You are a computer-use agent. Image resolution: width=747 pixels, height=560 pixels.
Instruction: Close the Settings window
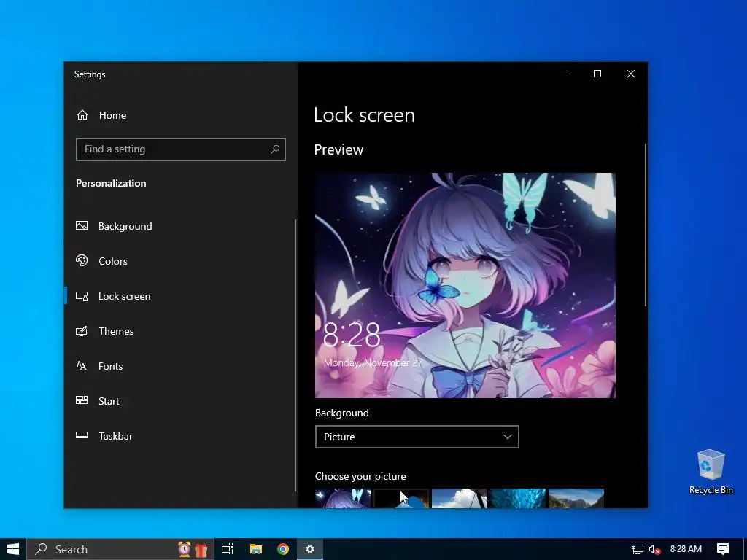[631, 74]
